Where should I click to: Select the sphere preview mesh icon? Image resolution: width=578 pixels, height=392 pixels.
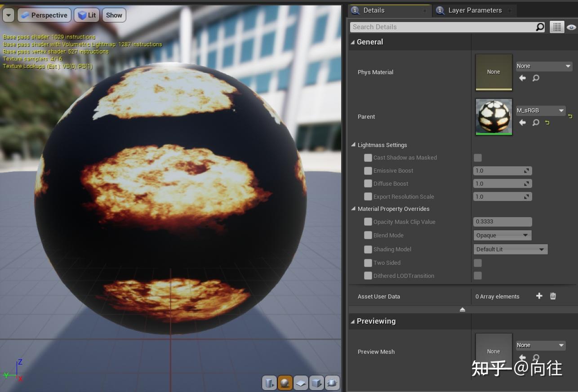tap(285, 383)
